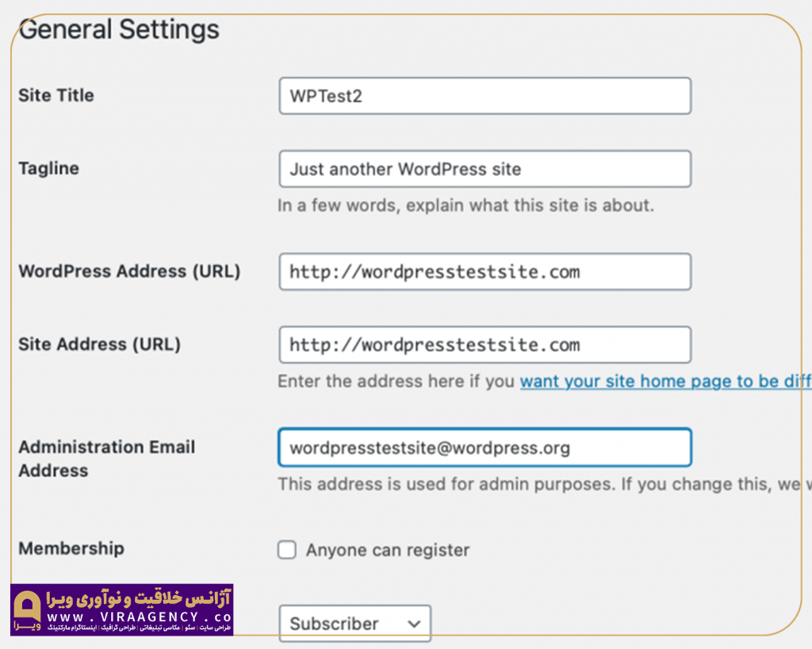Click the 'Anyone can register' label text

[x=388, y=550]
